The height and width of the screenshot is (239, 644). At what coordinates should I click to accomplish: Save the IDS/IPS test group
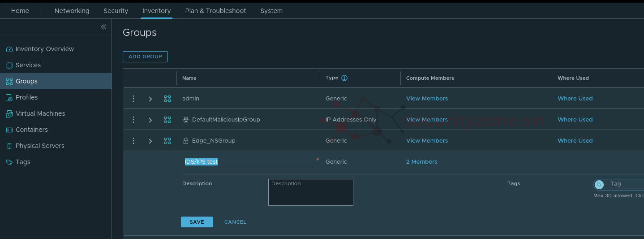[197, 222]
